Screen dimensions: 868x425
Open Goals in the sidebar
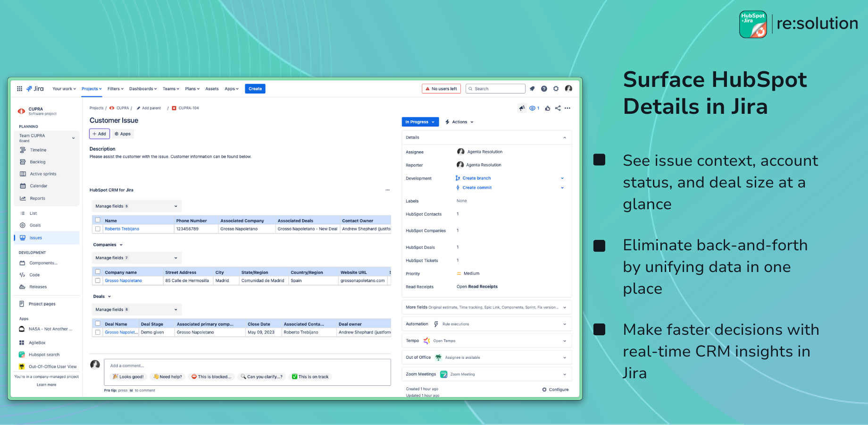click(35, 225)
